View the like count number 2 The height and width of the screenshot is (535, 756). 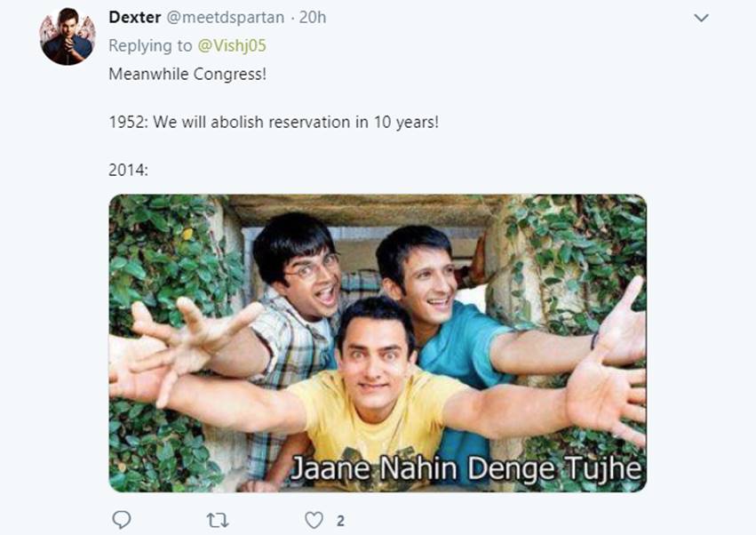pos(340,521)
